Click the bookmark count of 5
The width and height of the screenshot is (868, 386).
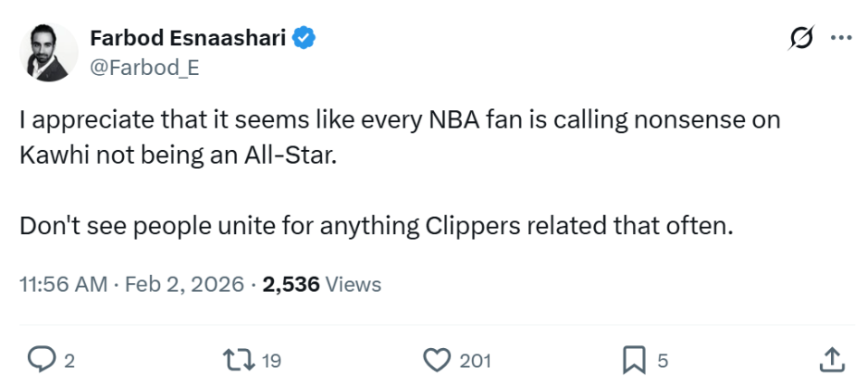click(x=662, y=361)
